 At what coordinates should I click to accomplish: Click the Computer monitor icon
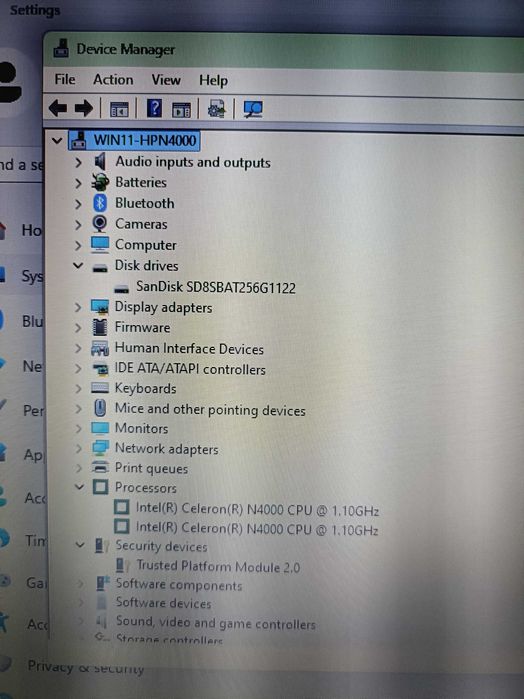(x=100, y=244)
